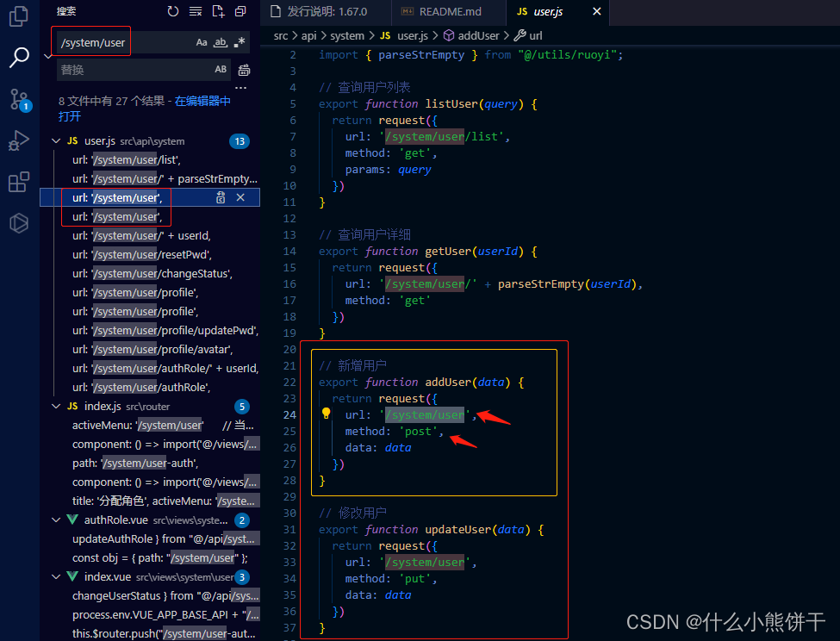Open the Search view icon
The width and height of the screenshot is (840, 641).
[19, 58]
